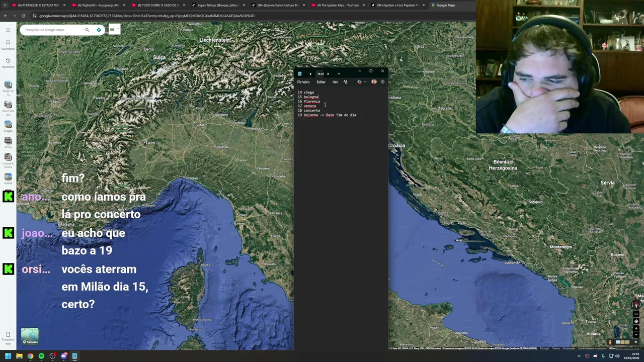Open the Ver menu in Notepad
The width and height of the screenshot is (644, 362).
[335, 82]
